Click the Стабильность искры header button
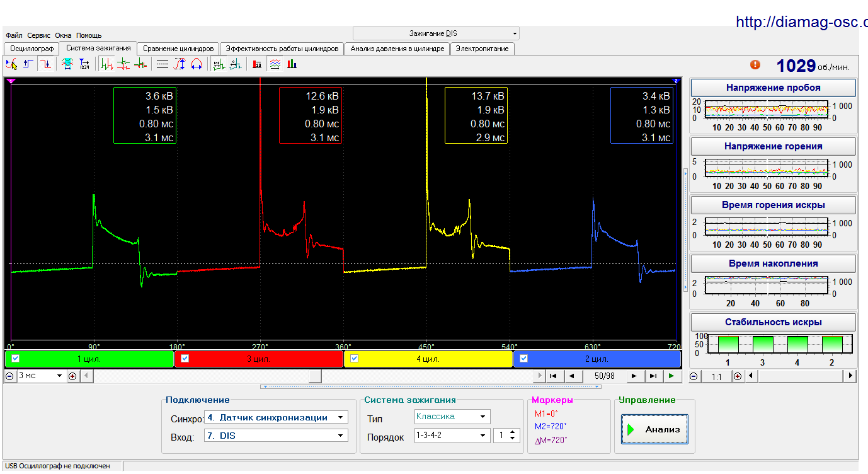Viewport: 868px width, 474px height. [774, 322]
